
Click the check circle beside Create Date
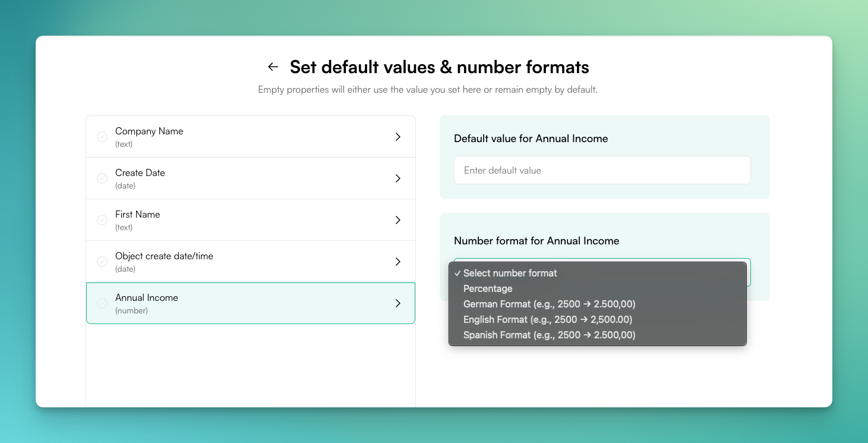[x=102, y=178]
